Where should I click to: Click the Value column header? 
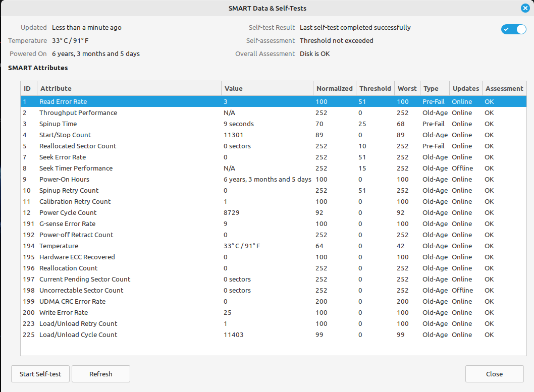[x=234, y=88]
